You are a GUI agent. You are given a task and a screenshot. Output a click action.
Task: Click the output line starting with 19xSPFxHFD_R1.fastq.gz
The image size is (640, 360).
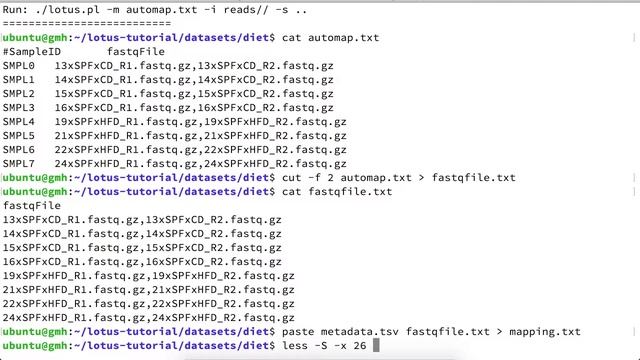coord(149,276)
